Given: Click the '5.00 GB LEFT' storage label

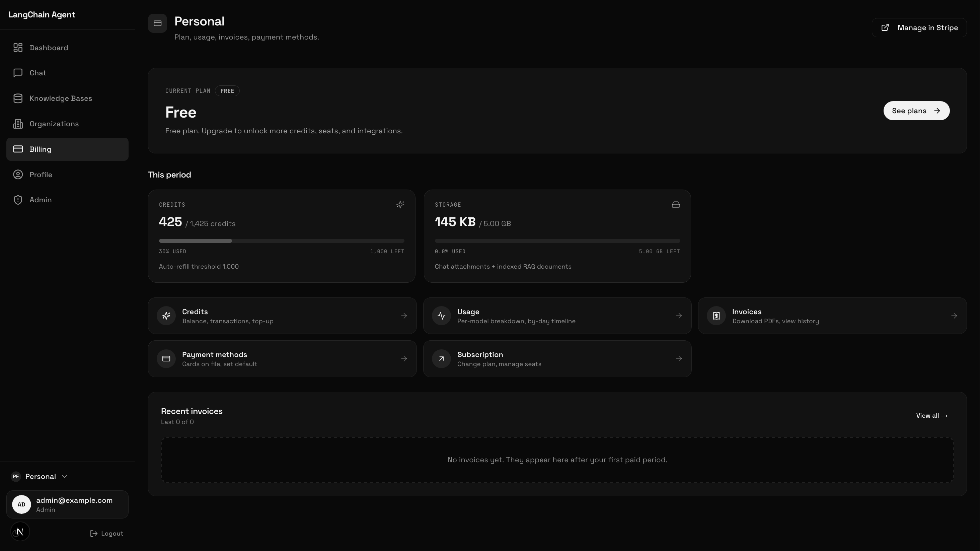Looking at the screenshot, I should pyautogui.click(x=659, y=252).
